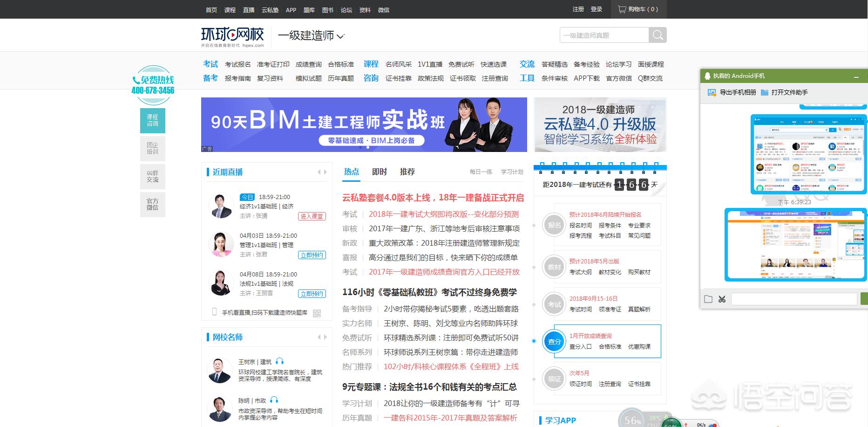The width and height of the screenshot is (868, 427).
Task: Click the 云私塾4.0升级版 banner
Action: 600,124
